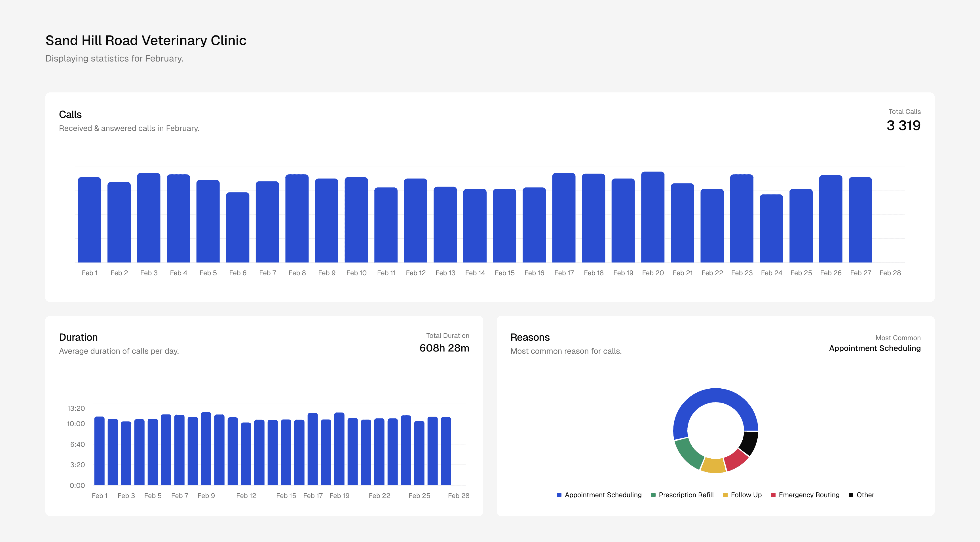This screenshot has height=542, width=980.
Task: Click the '0:00' axis label in Duration chart
Action: 77,485
